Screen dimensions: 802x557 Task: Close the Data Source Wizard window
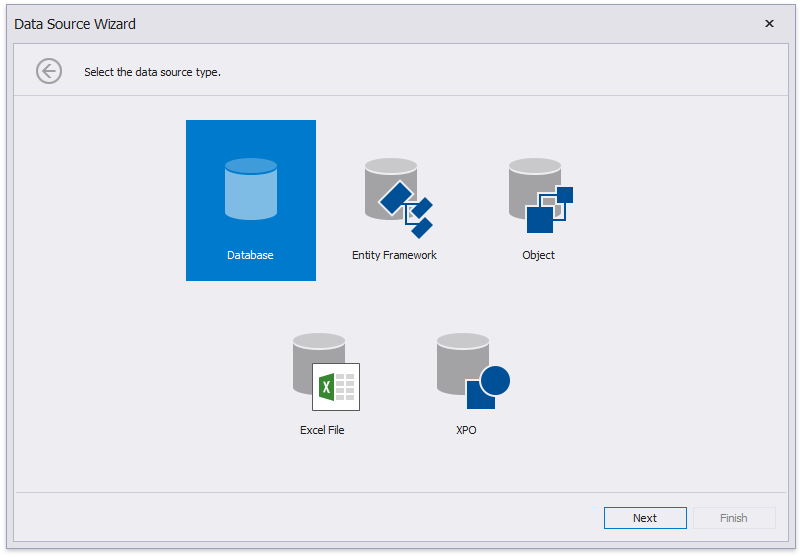point(769,23)
